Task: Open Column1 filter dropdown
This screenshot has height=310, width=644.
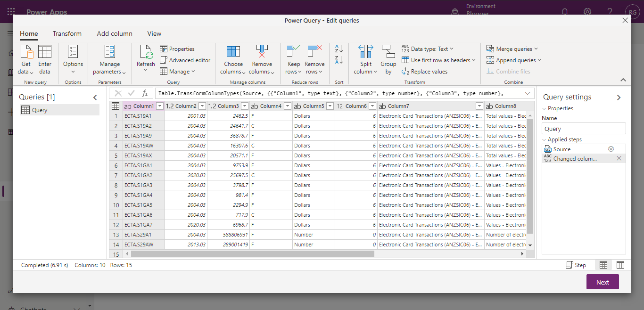Action: tap(160, 106)
